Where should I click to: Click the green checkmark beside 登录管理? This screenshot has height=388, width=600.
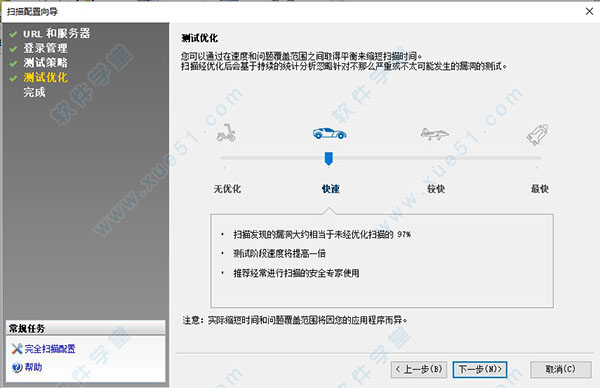(x=13, y=49)
